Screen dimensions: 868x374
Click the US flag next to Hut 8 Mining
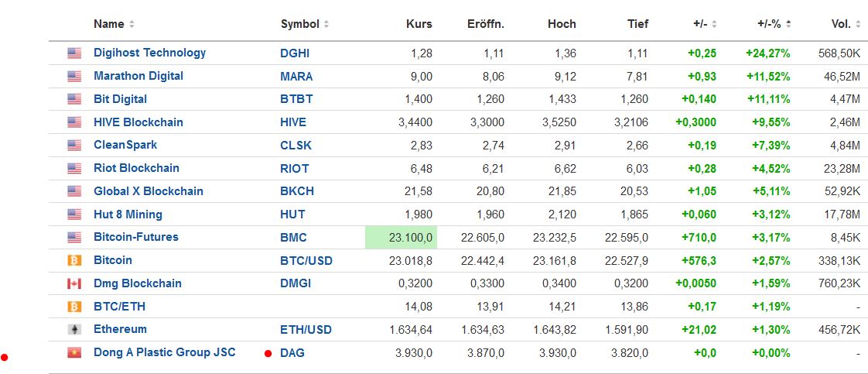74,214
